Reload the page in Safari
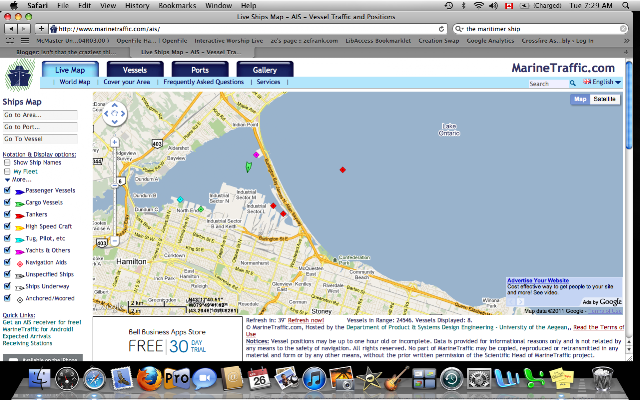Image resolution: width=640 pixels, height=400 pixels. (x=441, y=29)
